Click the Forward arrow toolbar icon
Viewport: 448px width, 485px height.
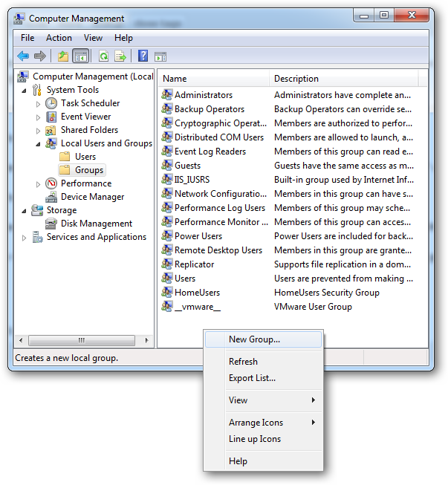tap(40, 56)
